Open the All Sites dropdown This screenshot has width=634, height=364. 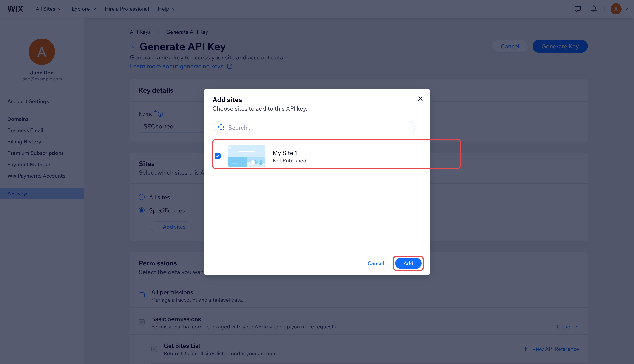pos(49,9)
